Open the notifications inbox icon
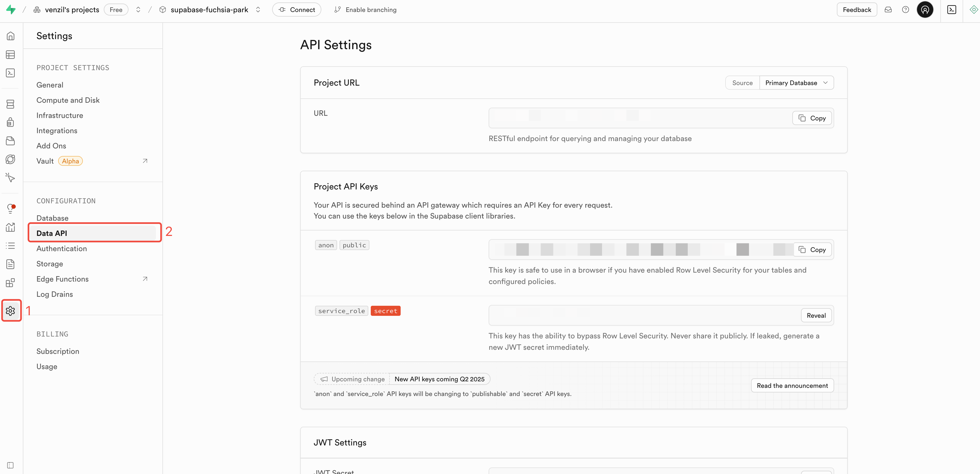The height and width of the screenshot is (474, 980). (x=888, y=10)
